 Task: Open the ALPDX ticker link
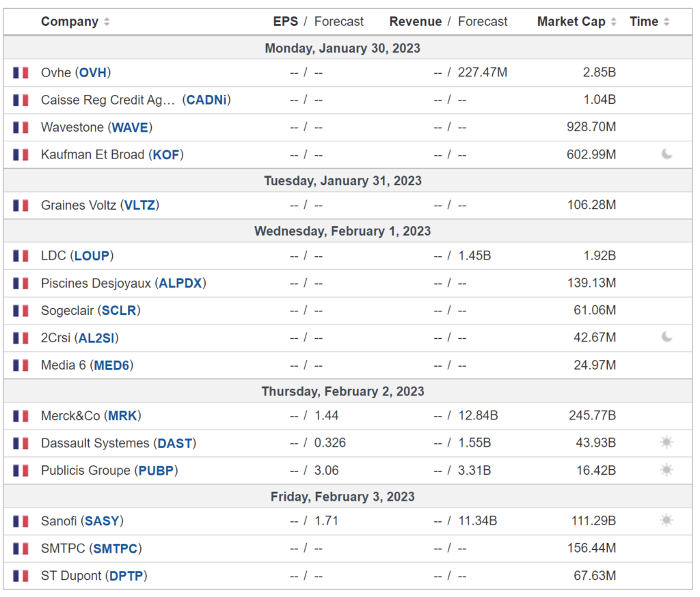pyautogui.click(x=180, y=283)
